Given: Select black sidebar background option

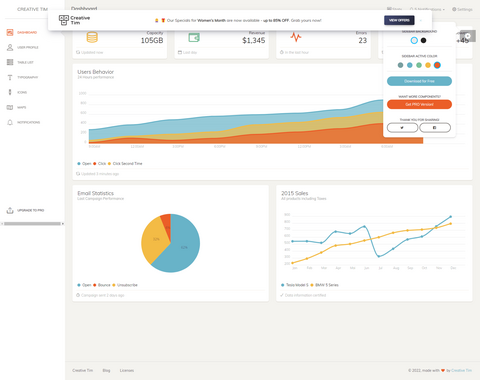Looking at the screenshot, I should click(423, 40).
